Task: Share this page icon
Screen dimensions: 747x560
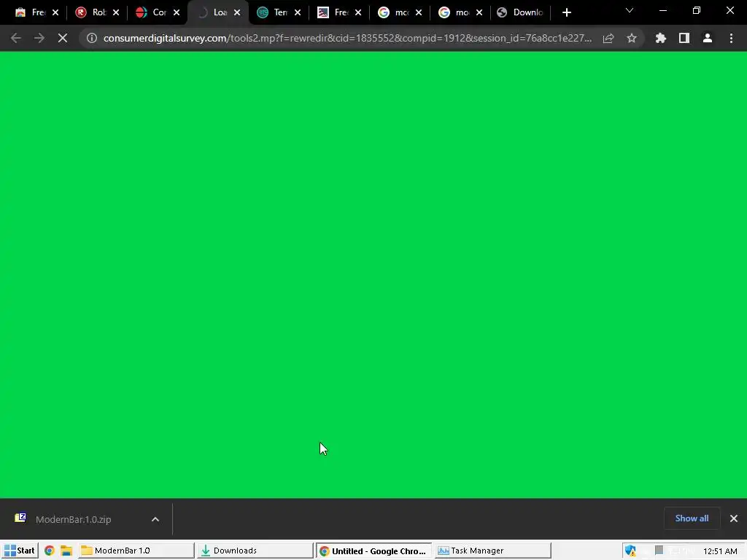Action: pos(608,38)
